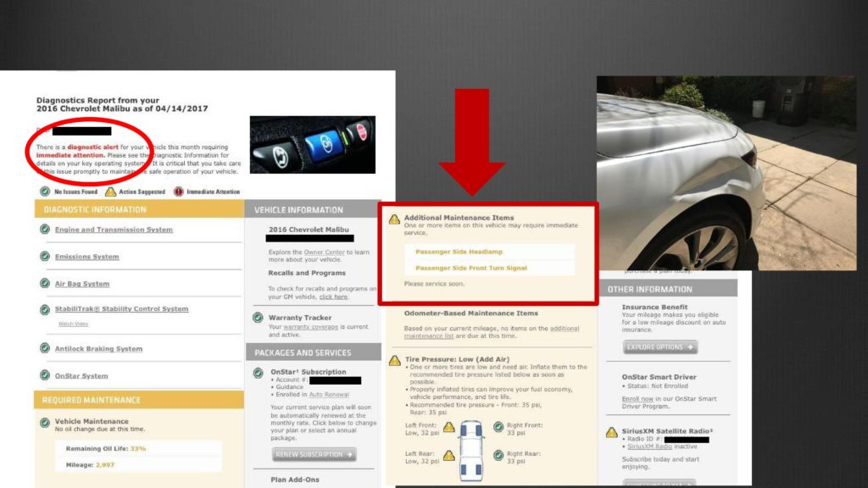
Task: Open Antilock Braking System link
Action: [98, 348]
